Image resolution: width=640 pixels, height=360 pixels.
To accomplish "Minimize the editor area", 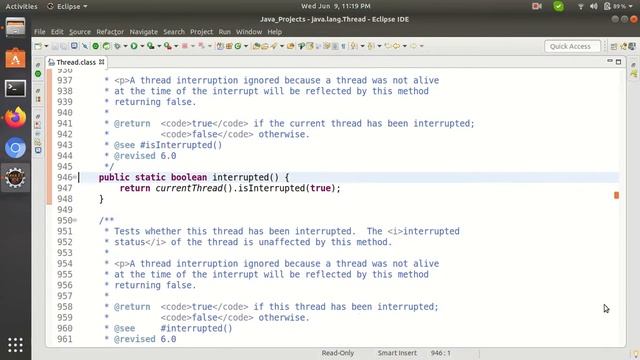I will [610, 61].
